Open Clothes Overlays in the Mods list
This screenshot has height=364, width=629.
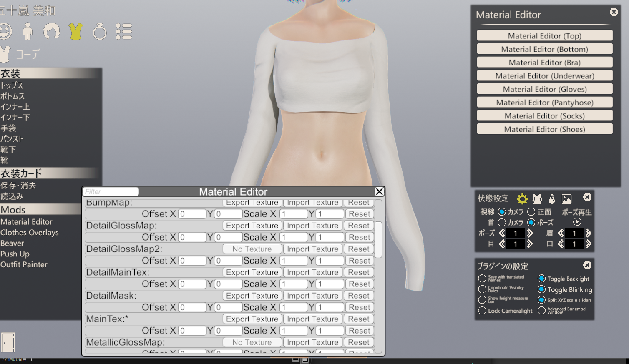30,233
